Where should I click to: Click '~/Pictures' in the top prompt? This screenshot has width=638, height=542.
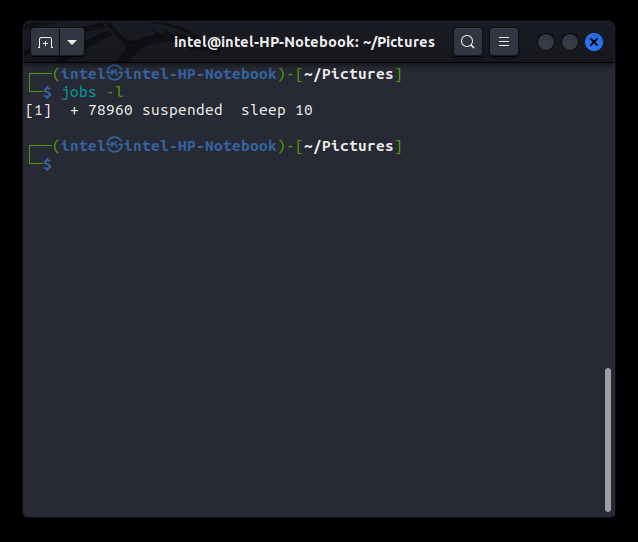[x=348, y=74]
